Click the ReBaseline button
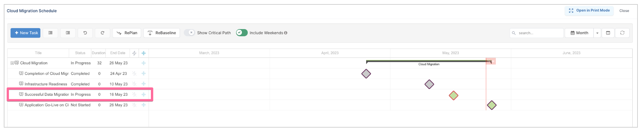 162,33
